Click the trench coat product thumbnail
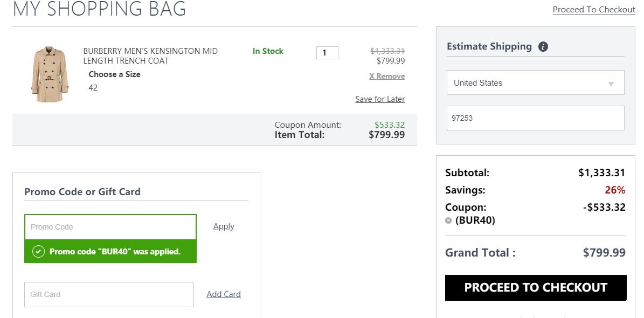 [x=50, y=74]
